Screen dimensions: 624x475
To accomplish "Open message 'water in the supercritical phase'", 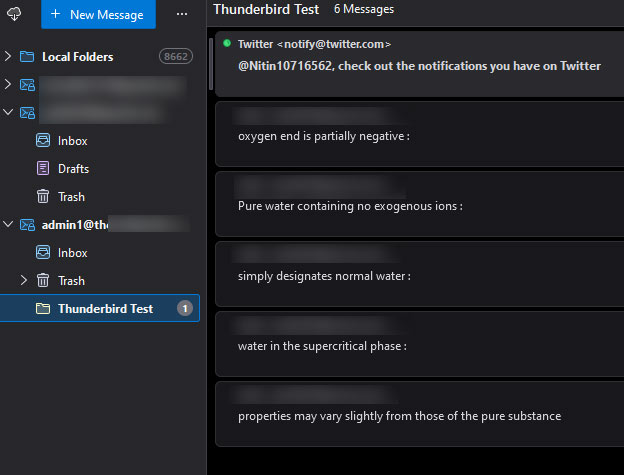I will click(419, 344).
